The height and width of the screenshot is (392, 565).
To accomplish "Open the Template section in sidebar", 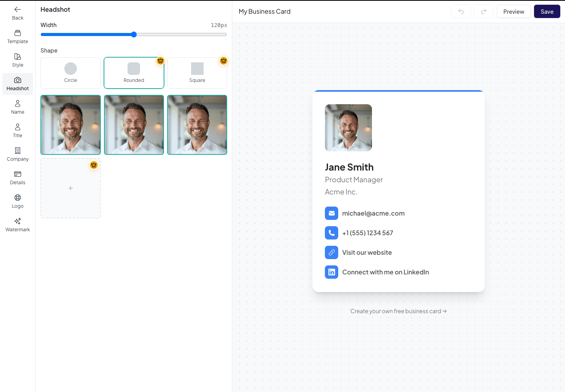I will pos(18,37).
